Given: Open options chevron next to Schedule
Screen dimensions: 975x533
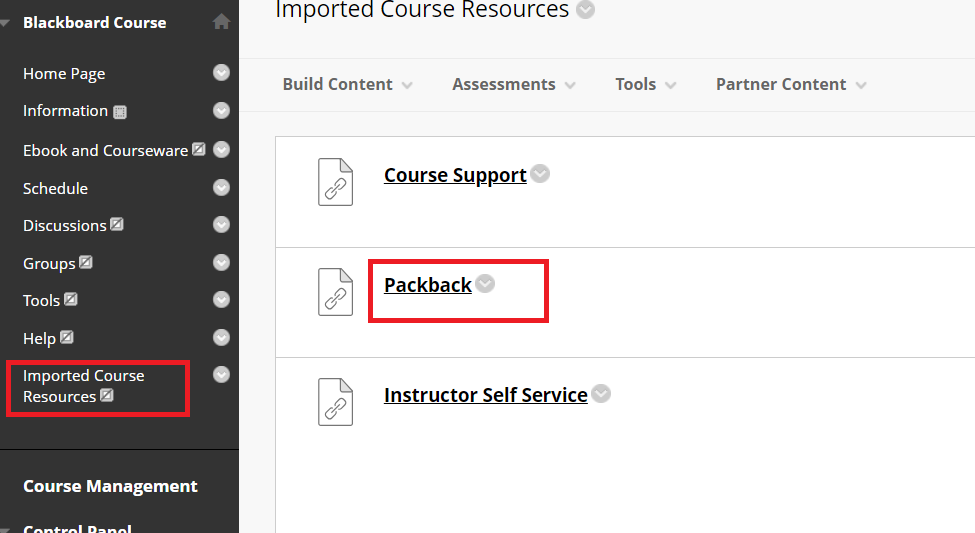Looking at the screenshot, I should (x=221, y=187).
